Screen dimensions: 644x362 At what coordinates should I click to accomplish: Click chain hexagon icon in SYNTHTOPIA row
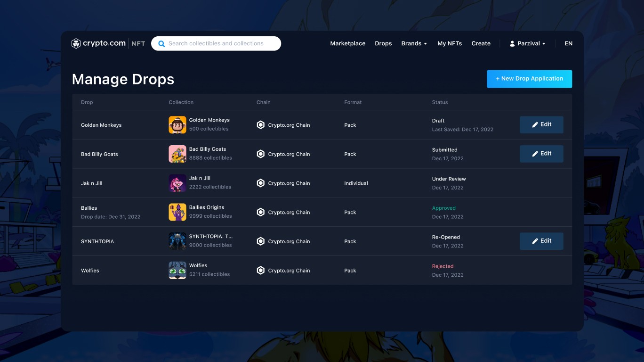point(261,241)
